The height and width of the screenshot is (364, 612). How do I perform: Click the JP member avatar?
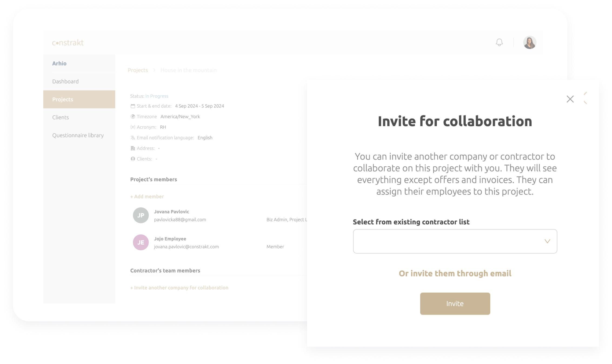[141, 215]
